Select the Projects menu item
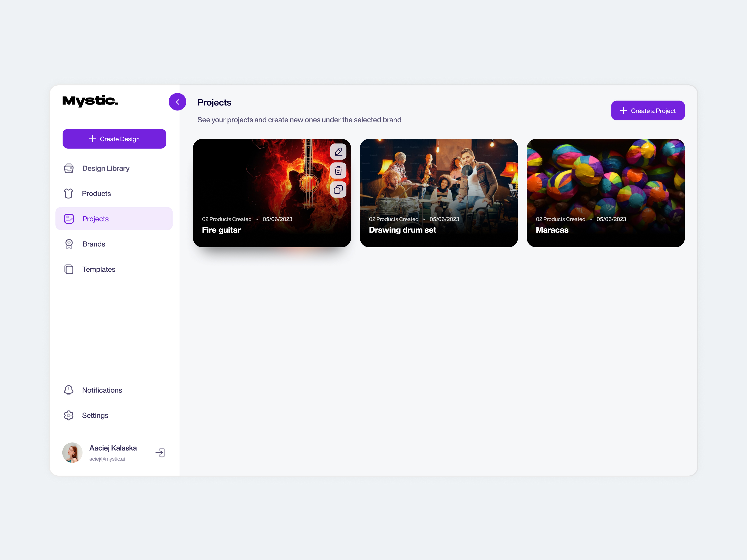 tap(114, 219)
